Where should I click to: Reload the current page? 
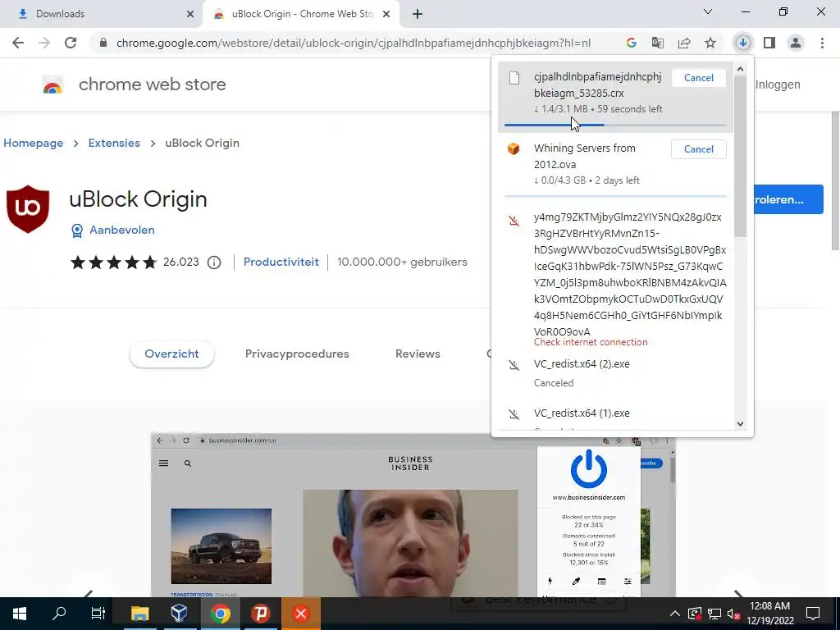(x=71, y=43)
